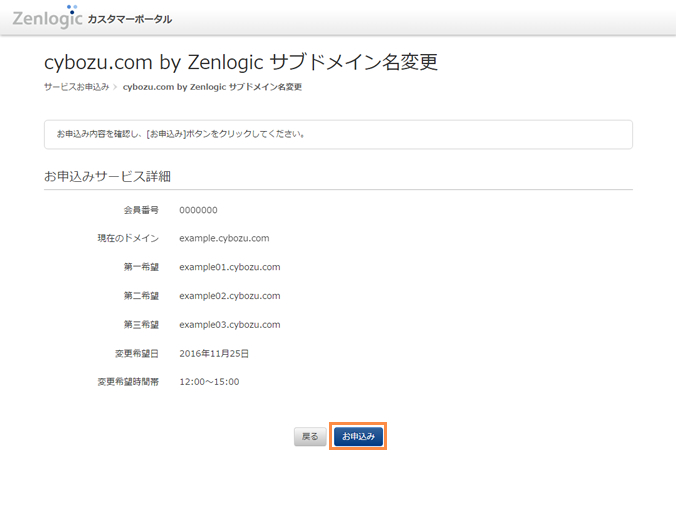The image size is (676, 508).
Task: Select first choice example01.cybozu.com text
Action: 229,267
